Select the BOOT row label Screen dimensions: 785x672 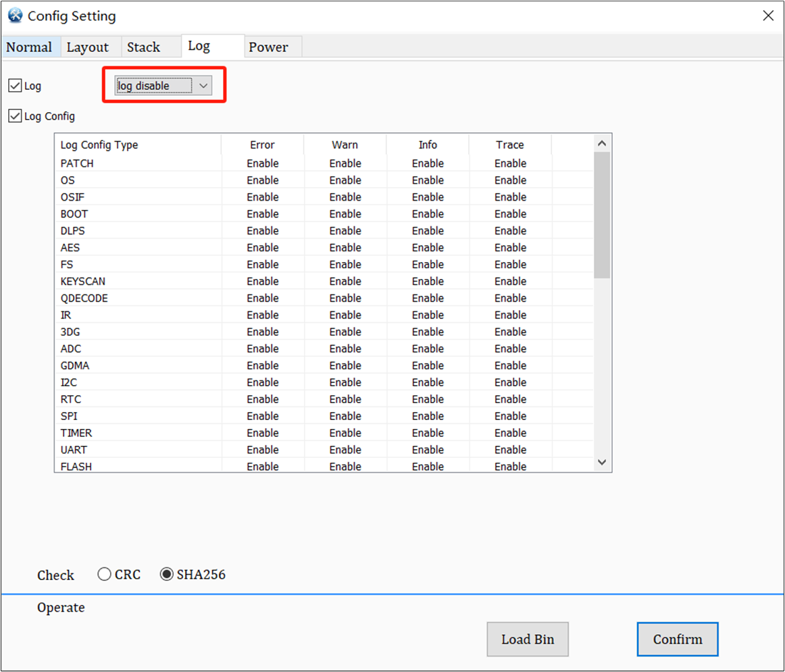click(74, 214)
